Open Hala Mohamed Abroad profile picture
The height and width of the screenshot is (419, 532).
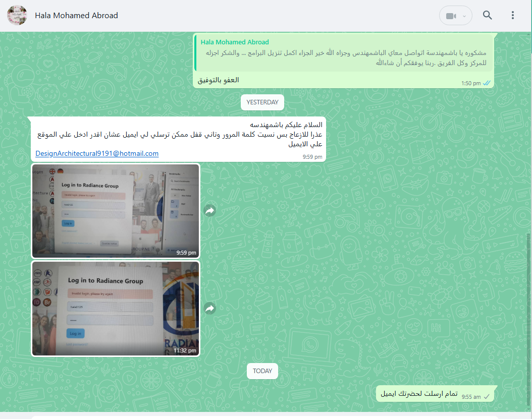[17, 15]
